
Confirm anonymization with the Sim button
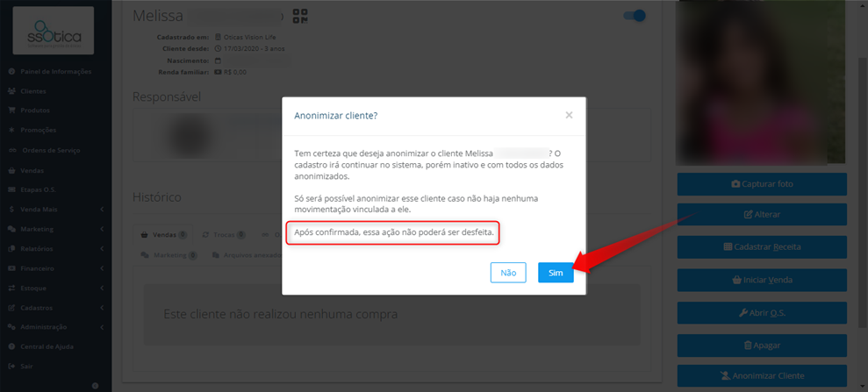[556, 273]
